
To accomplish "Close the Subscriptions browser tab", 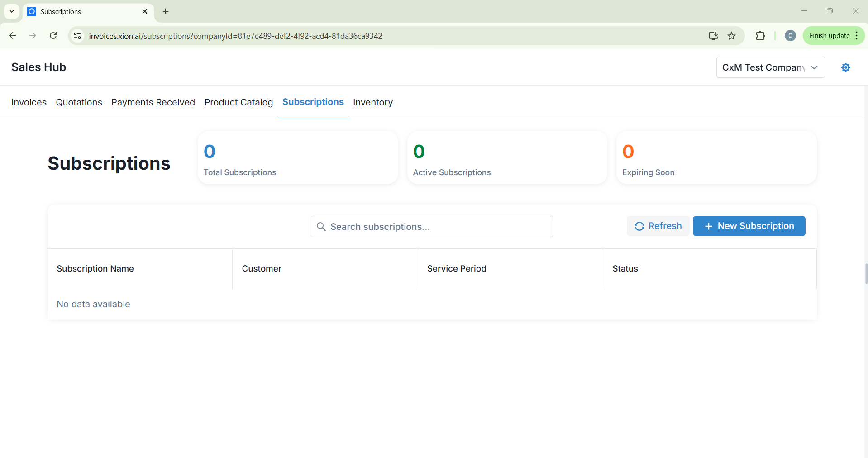I will point(145,11).
